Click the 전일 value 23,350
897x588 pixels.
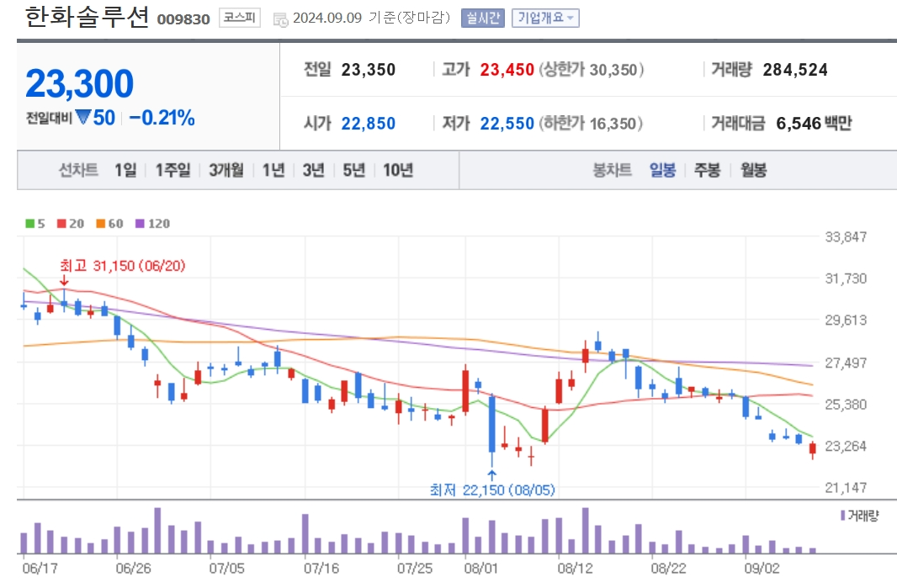click(369, 70)
